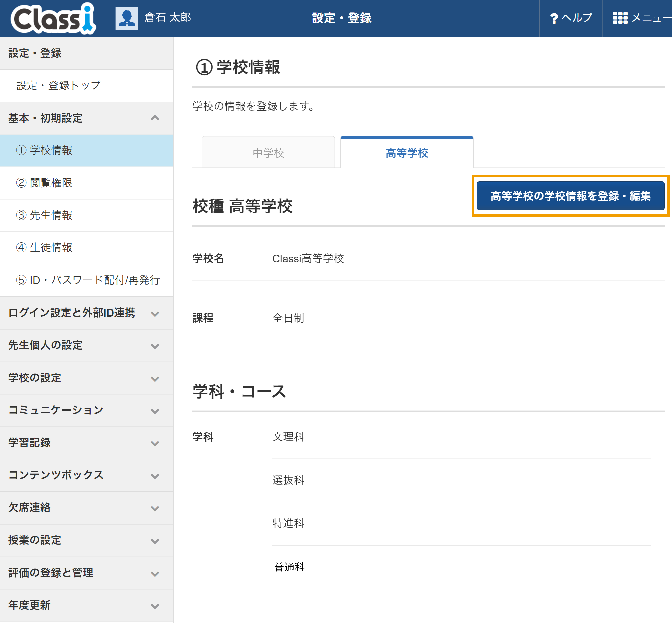Select ① 学校情報 in sidebar

tap(86, 150)
